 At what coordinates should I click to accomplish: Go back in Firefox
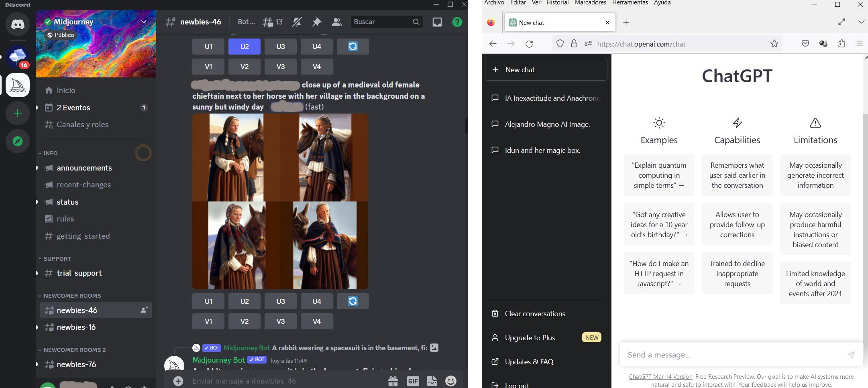[493, 44]
